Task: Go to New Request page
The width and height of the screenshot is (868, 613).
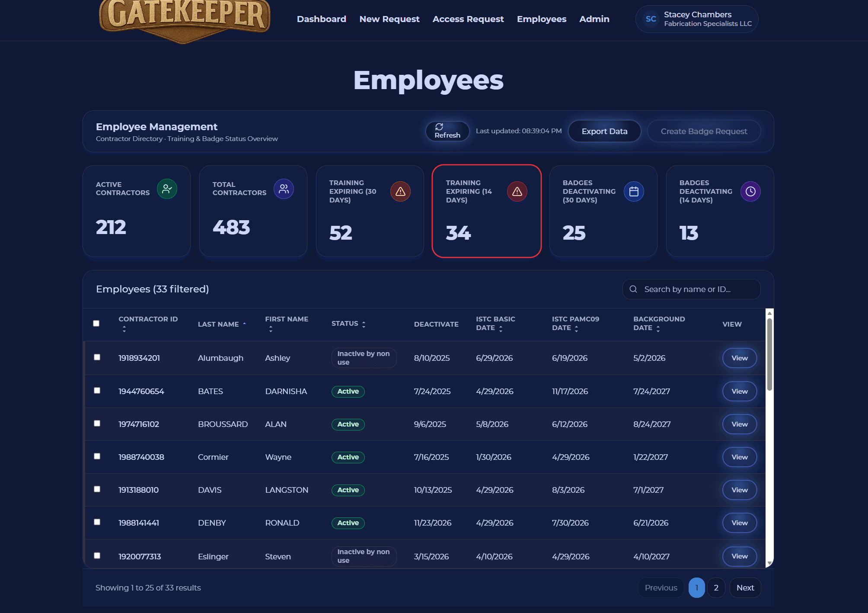Action: [x=389, y=19]
